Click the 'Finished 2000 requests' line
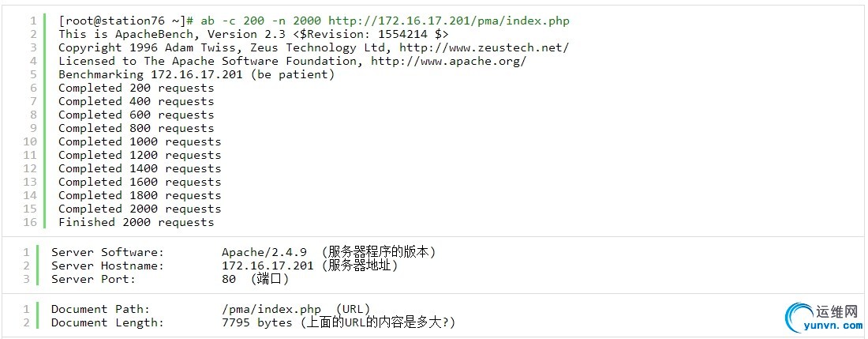This screenshot has height=339, width=868. pos(136,222)
